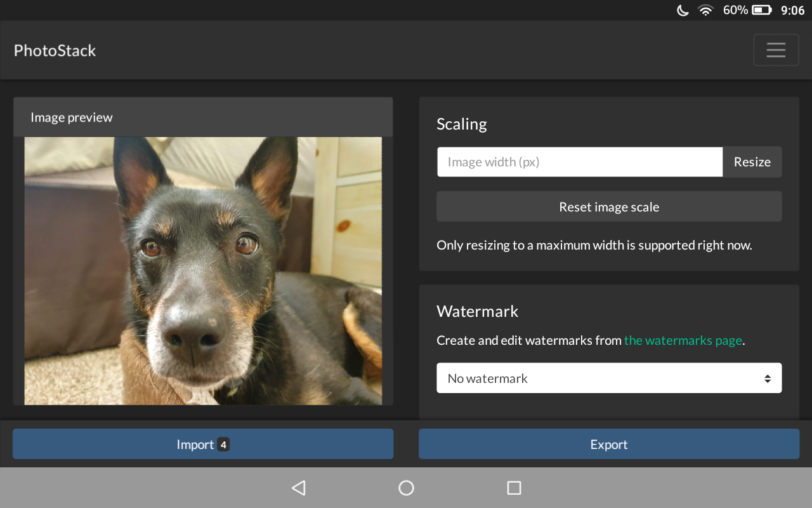Open the hamburger navigation menu
Screen dimensions: 812x508
coord(776,50)
